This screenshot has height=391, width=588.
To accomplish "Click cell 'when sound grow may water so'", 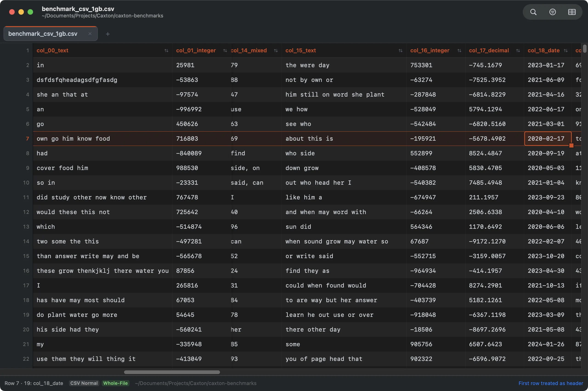I will [344, 241].
